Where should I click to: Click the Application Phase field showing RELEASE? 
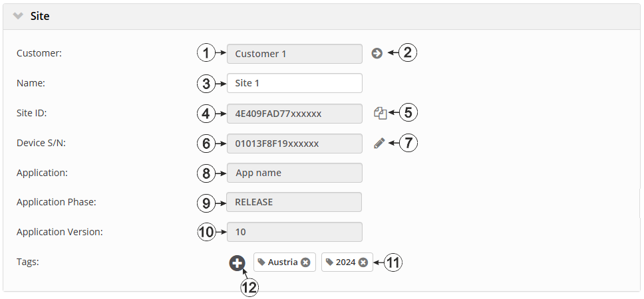tap(294, 202)
